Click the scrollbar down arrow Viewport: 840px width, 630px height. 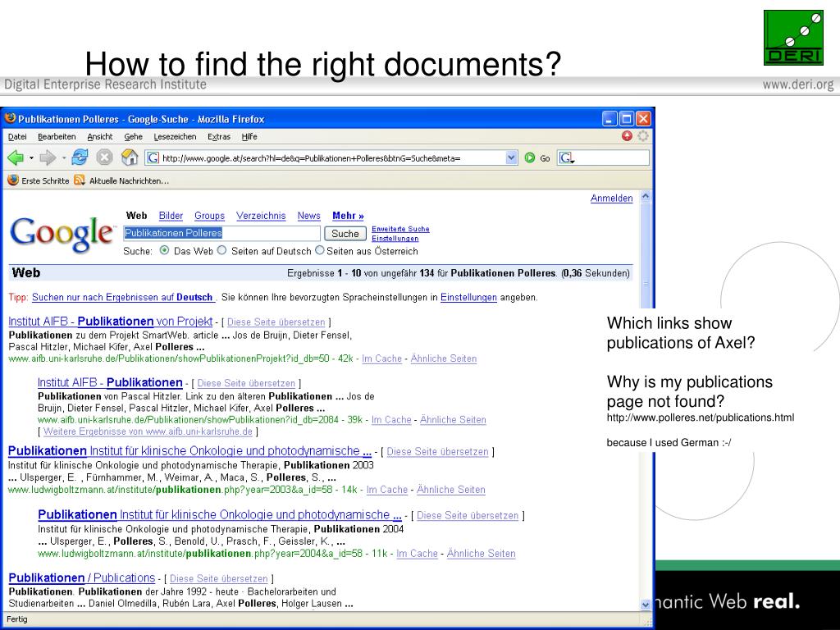click(x=646, y=604)
